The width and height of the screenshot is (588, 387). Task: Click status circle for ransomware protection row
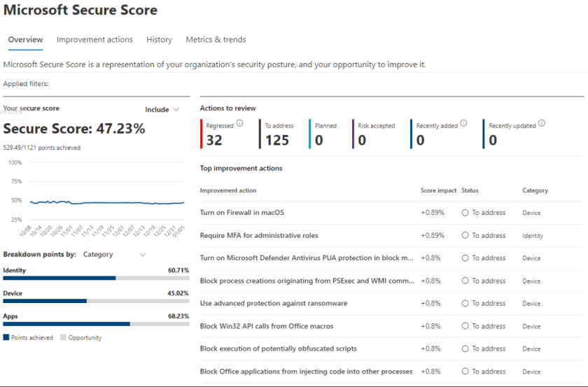point(465,304)
